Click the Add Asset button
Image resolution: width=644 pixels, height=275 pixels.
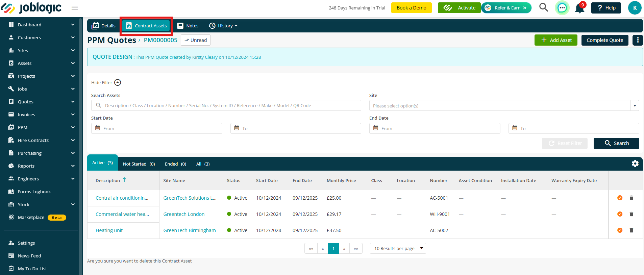[556, 40]
